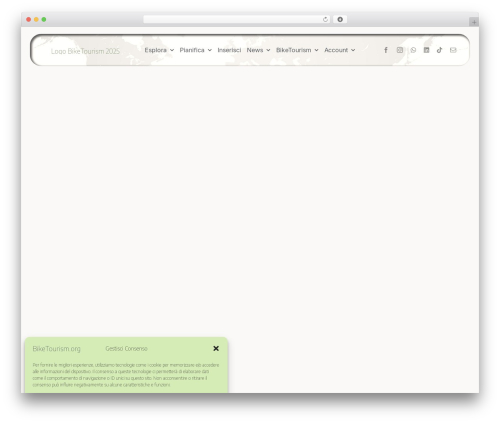The height and width of the screenshot is (423, 500).
Task: Close the cookie consent banner
Action: 216,348
